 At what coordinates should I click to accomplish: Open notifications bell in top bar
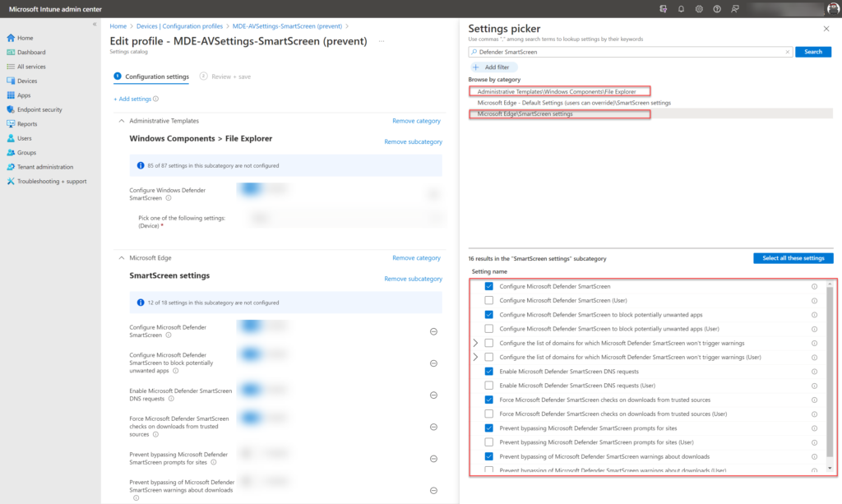[681, 9]
